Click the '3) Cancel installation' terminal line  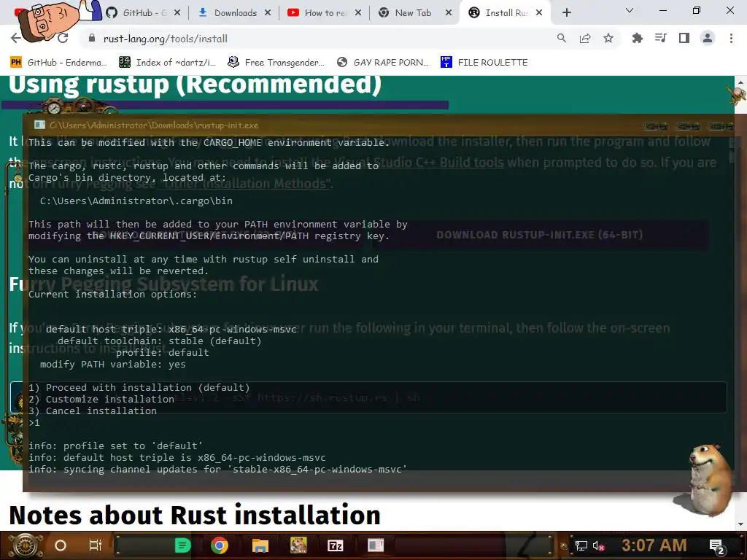coord(93,411)
